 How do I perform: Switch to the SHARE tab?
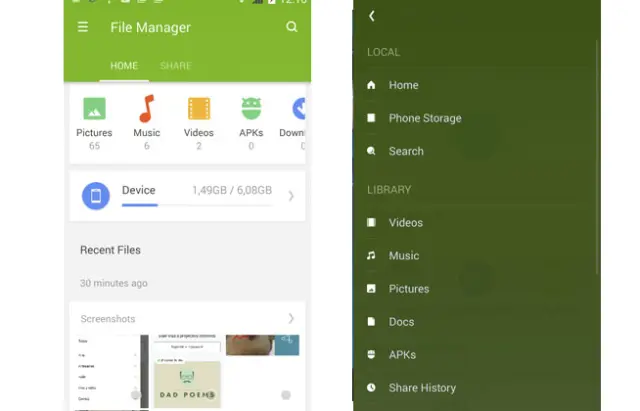point(176,66)
